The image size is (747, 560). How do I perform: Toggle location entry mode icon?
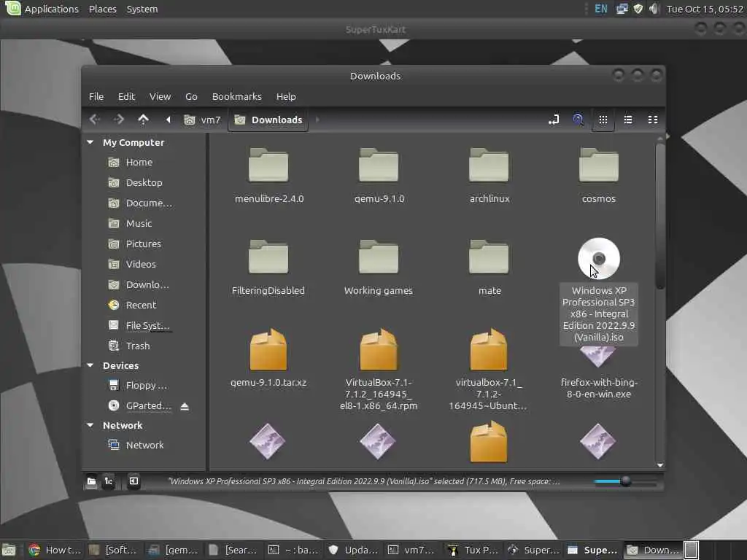click(554, 120)
